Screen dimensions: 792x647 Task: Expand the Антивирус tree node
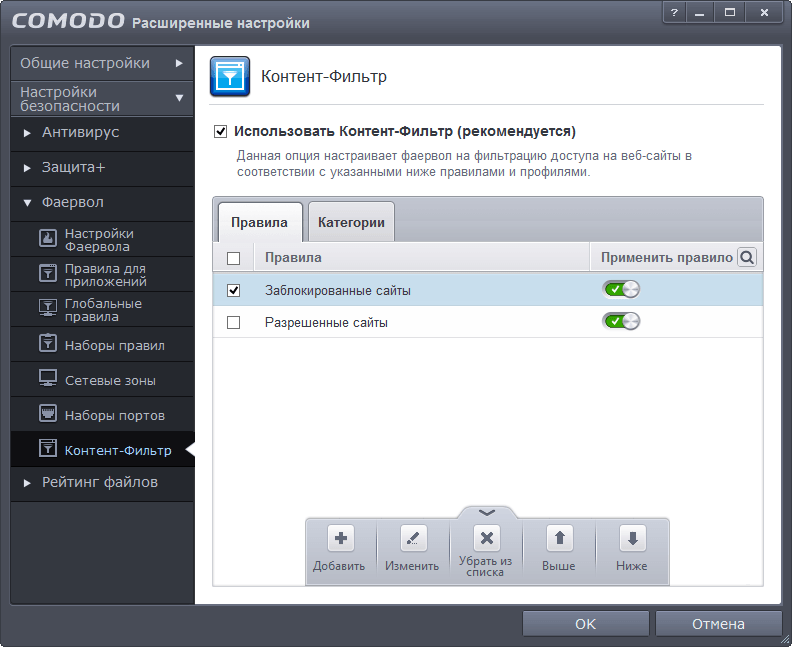coord(27,133)
